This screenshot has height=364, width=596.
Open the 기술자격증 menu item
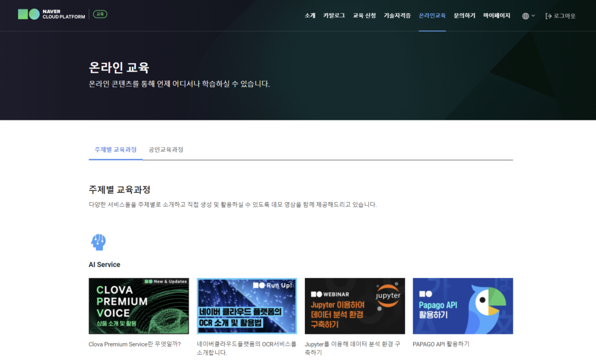(x=397, y=16)
